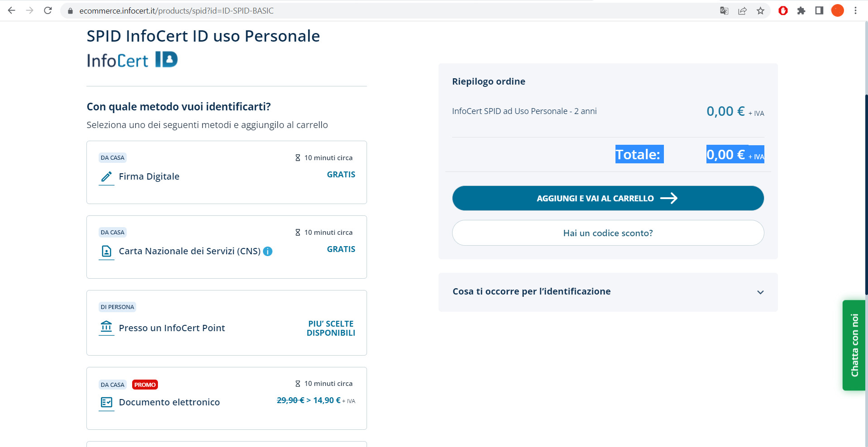Click Hai un codice sconto?

[607, 233]
